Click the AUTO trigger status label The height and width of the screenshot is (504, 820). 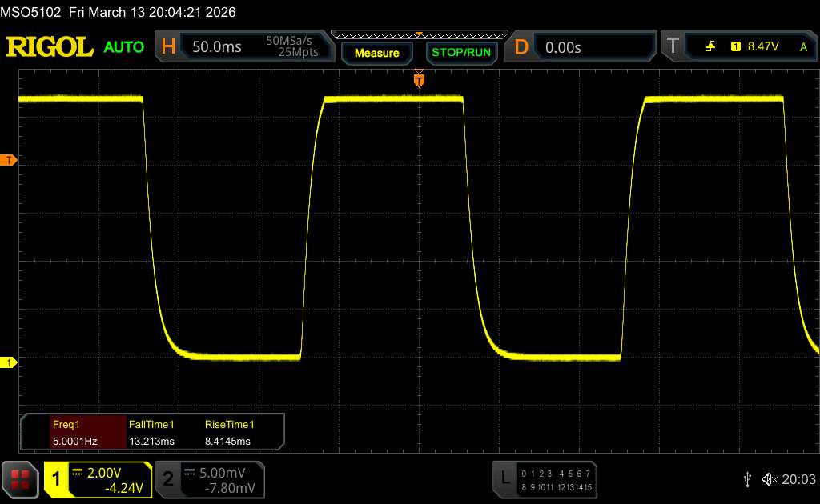[124, 47]
